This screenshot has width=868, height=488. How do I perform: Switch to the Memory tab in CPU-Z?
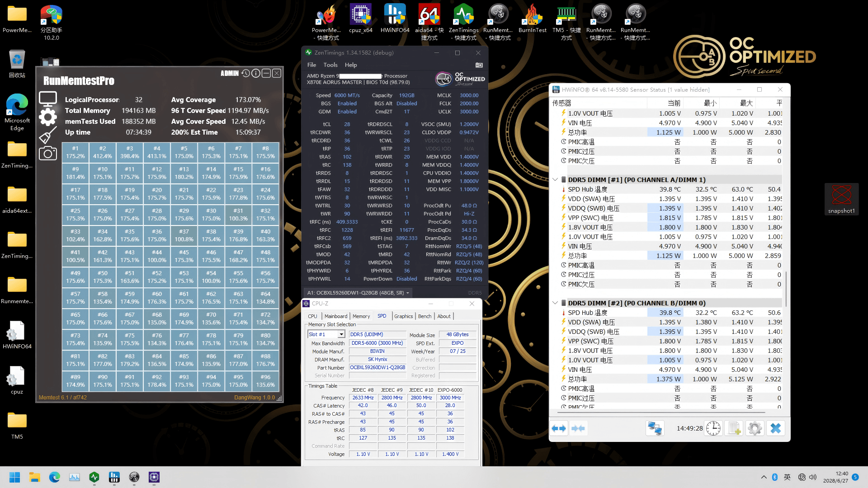click(x=361, y=316)
